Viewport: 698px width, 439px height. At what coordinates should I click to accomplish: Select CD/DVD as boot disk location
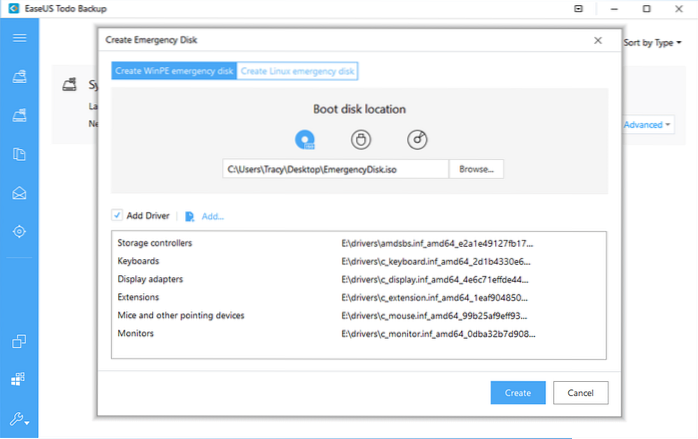(x=417, y=140)
